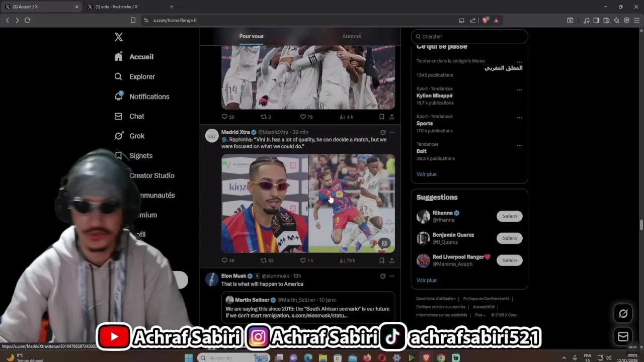Open options for Sports trend
The width and height of the screenshot is (644, 362).
coord(519,118)
